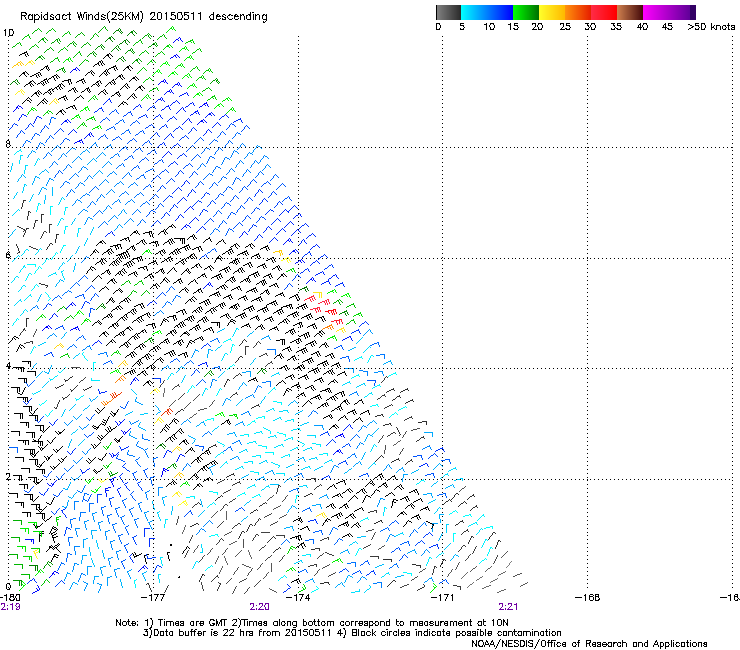Screen dimensions: 740x650
Task: Click the "15" label under the color bar
Action: (513, 27)
